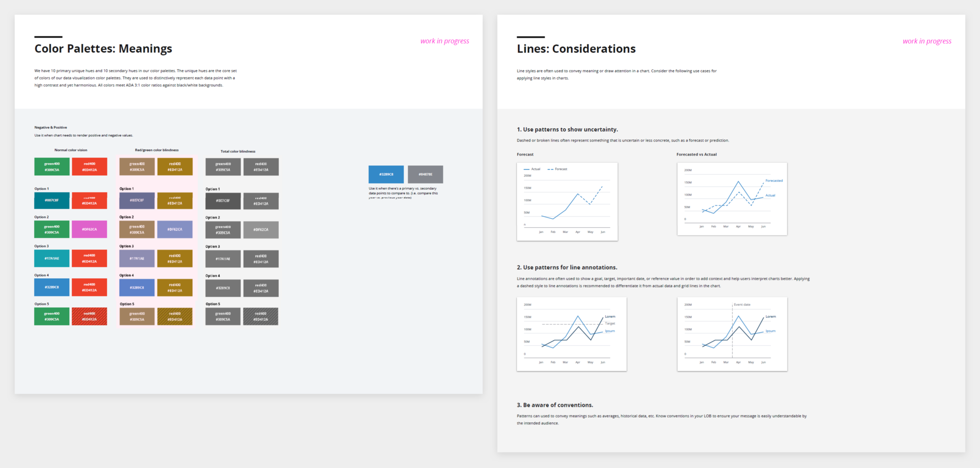Select the blue #3289C8 primary comparison swatch
The width and height of the screenshot is (980, 468).
pos(386,174)
